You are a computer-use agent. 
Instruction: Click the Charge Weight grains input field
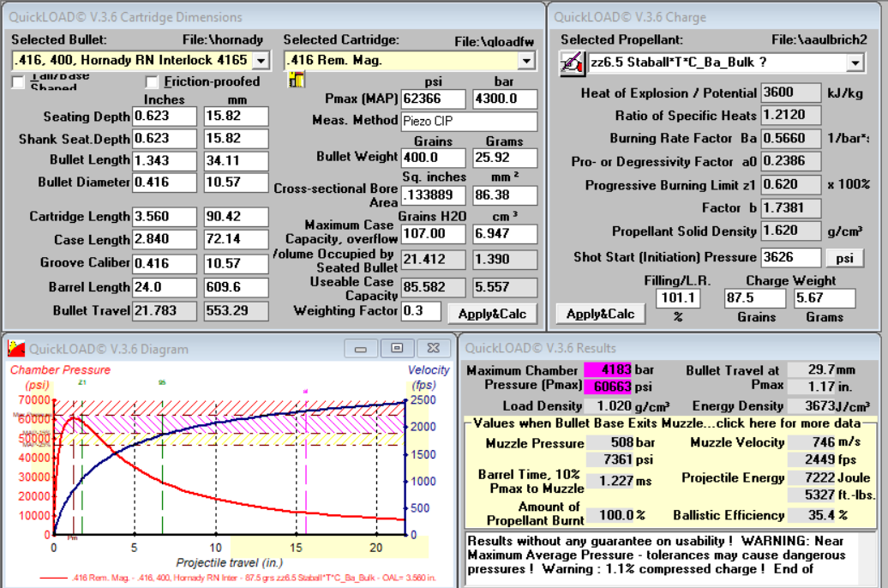tap(754, 298)
